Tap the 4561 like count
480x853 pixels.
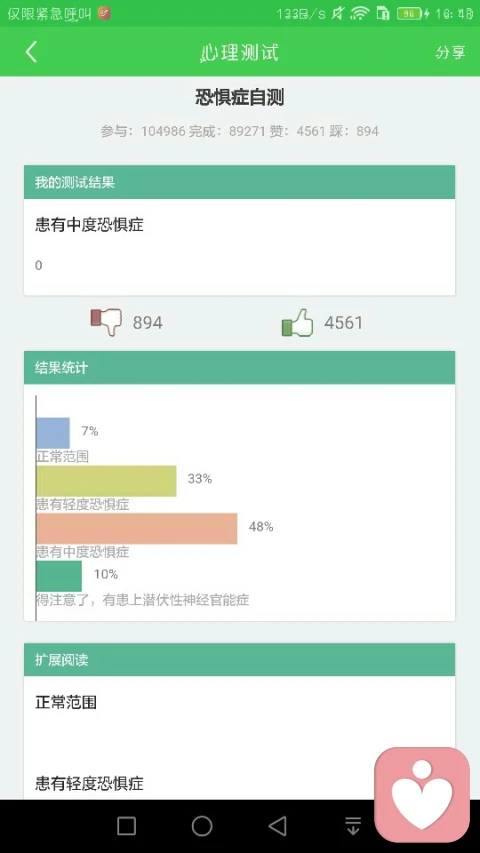[343, 323]
